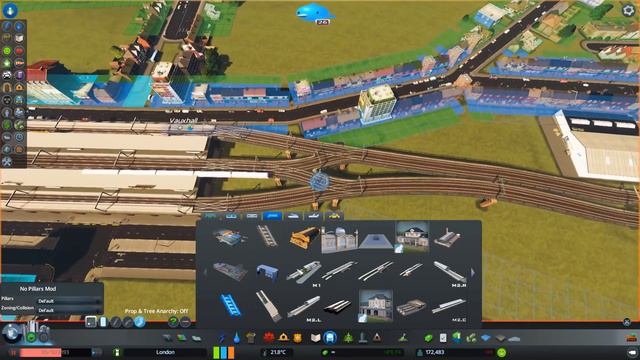Click the green blue orange demand bars

(224, 352)
